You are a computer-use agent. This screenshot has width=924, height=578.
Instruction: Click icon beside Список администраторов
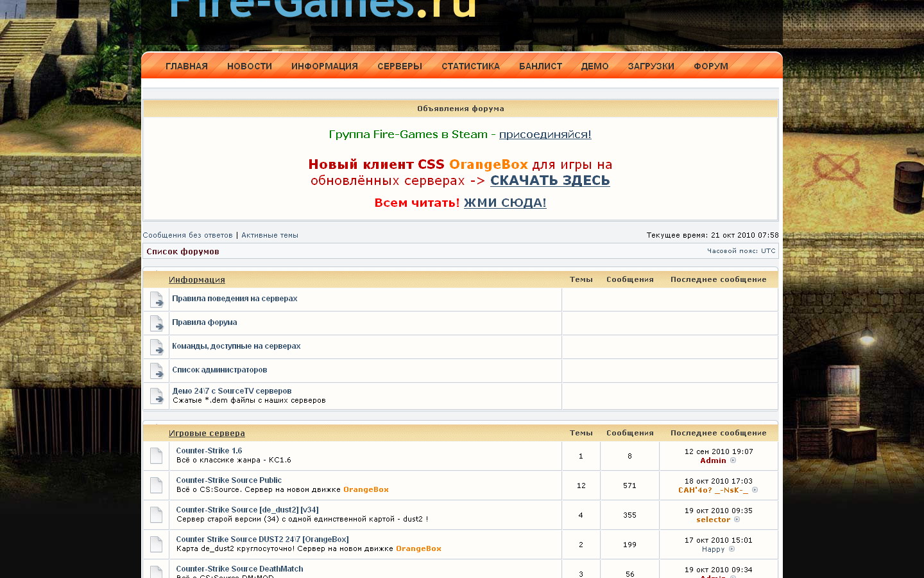pos(157,371)
